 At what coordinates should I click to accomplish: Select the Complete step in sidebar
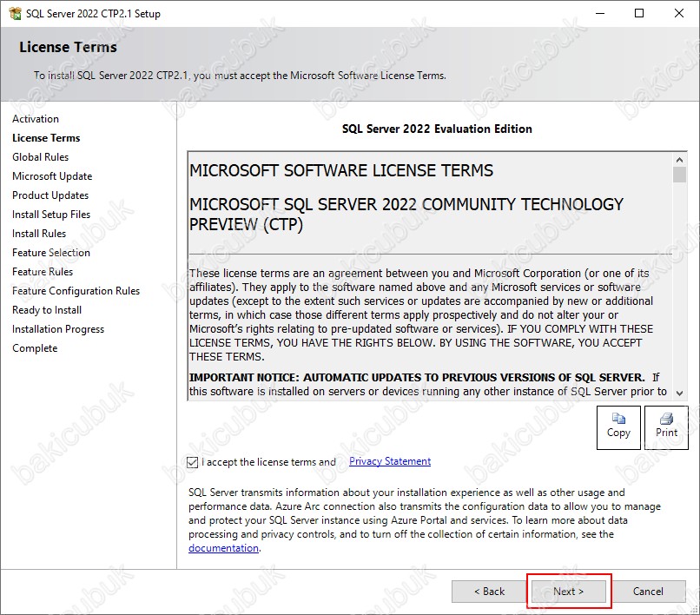point(36,348)
